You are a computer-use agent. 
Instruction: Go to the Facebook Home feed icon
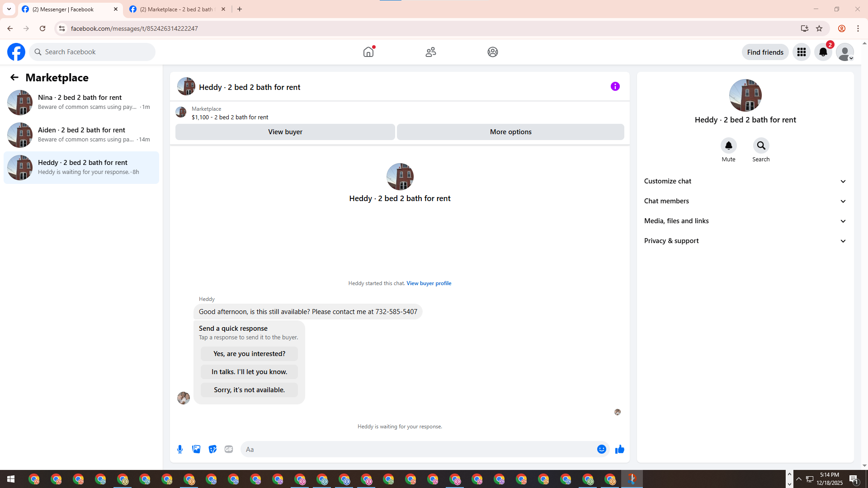(368, 52)
